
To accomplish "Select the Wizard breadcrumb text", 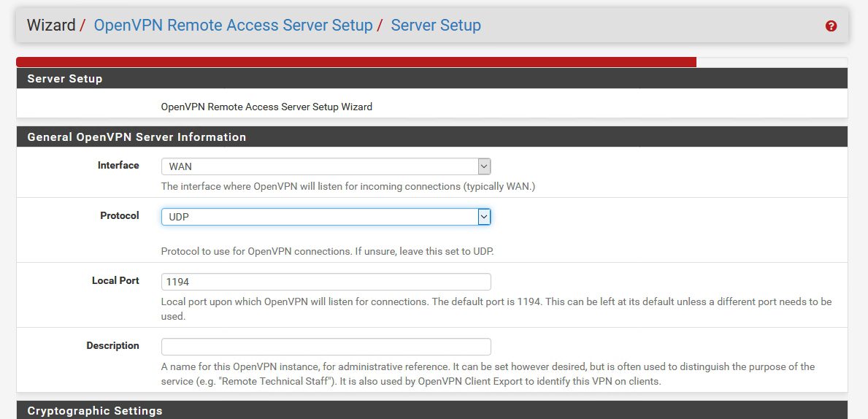I will point(51,26).
